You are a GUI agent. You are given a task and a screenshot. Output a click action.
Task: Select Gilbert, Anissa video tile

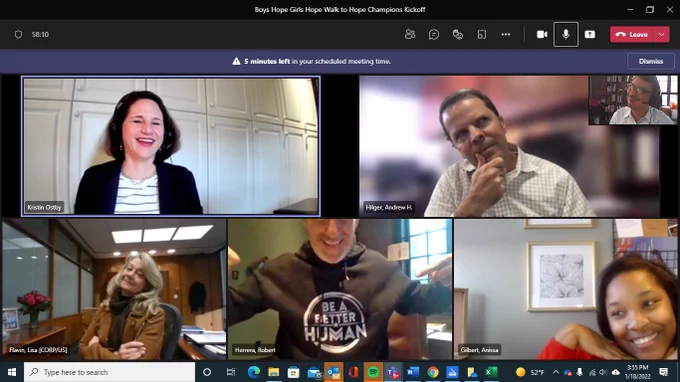click(x=566, y=289)
